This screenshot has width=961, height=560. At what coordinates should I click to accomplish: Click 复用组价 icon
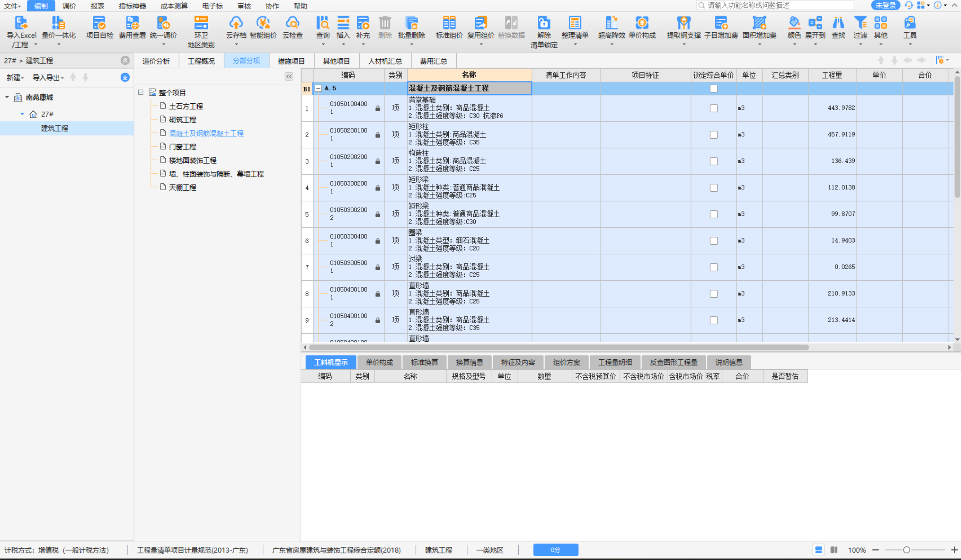(481, 30)
